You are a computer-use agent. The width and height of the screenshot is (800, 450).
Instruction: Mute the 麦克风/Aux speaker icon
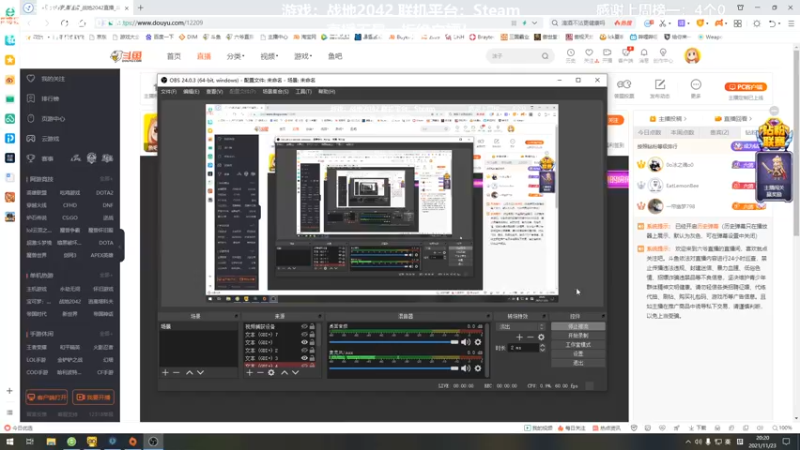(466, 368)
